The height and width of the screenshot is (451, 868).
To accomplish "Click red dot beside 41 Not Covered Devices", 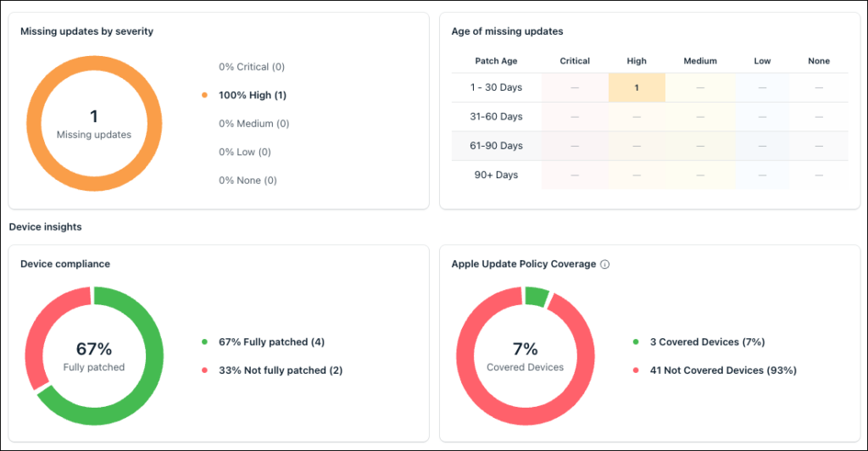I will click(636, 370).
